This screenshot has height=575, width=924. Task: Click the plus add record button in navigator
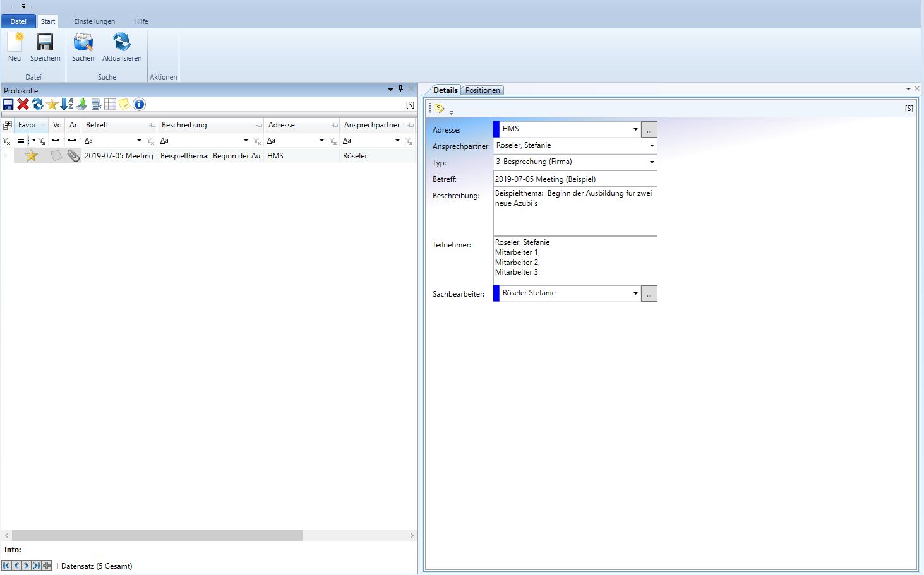(47, 566)
